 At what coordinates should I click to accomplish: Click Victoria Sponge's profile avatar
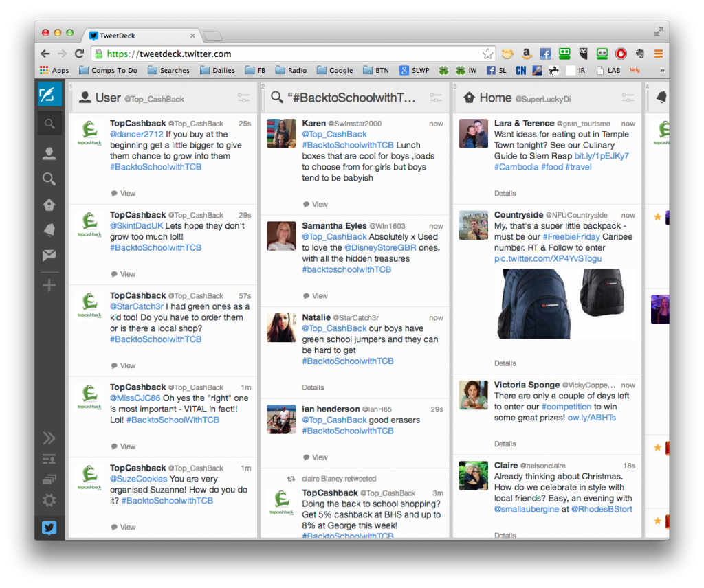(473, 395)
